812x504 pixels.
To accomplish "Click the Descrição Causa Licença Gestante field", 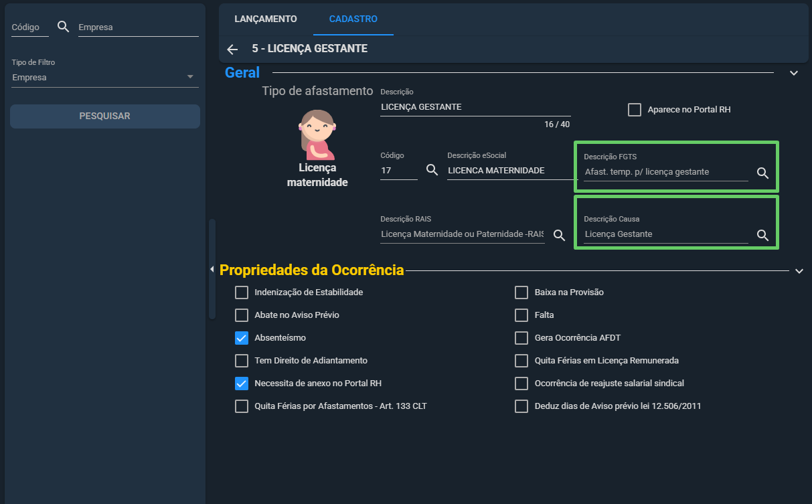I will [666, 234].
